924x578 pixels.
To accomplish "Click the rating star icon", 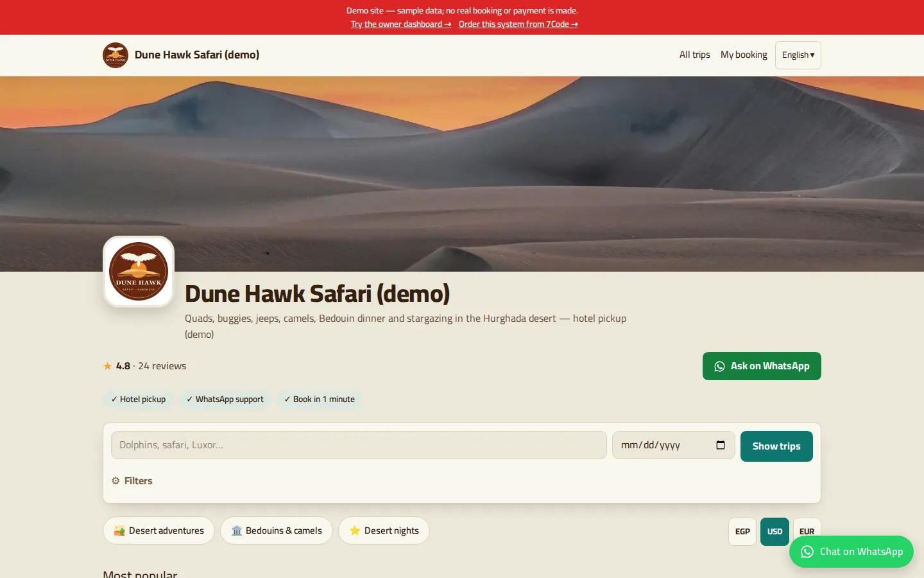I will coord(108,366).
